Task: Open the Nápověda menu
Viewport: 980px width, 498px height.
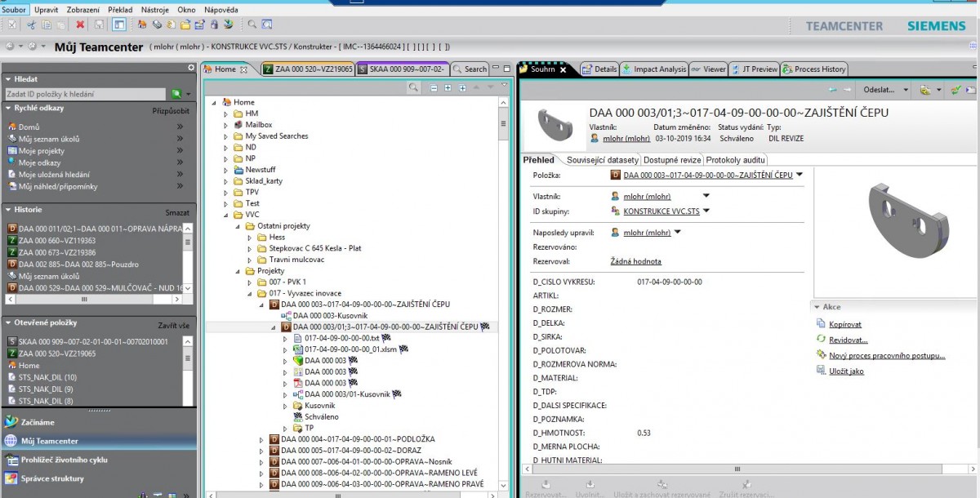Action: point(221,9)
